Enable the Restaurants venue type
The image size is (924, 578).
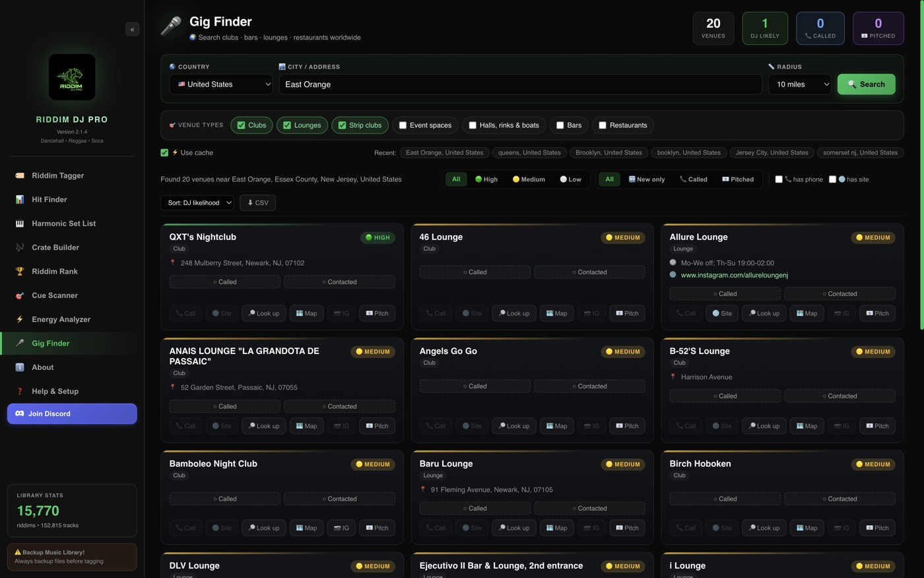[623, 125]
